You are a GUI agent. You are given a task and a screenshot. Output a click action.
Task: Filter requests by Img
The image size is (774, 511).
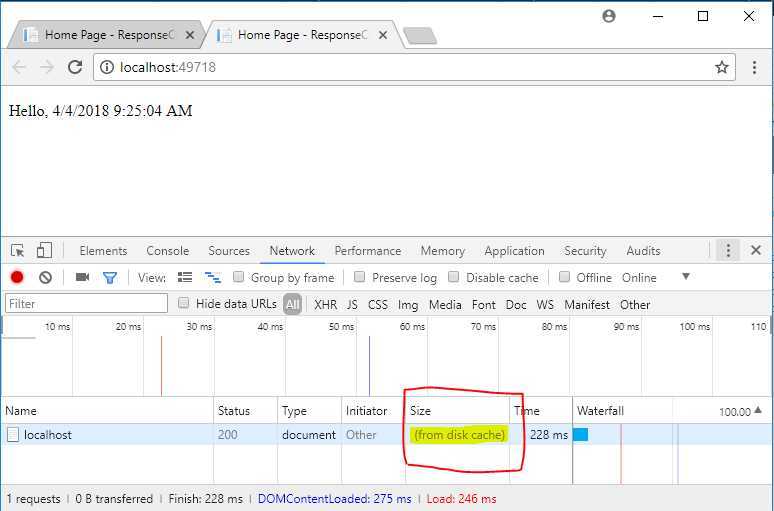pyautogui.click(x=408, y=305)
